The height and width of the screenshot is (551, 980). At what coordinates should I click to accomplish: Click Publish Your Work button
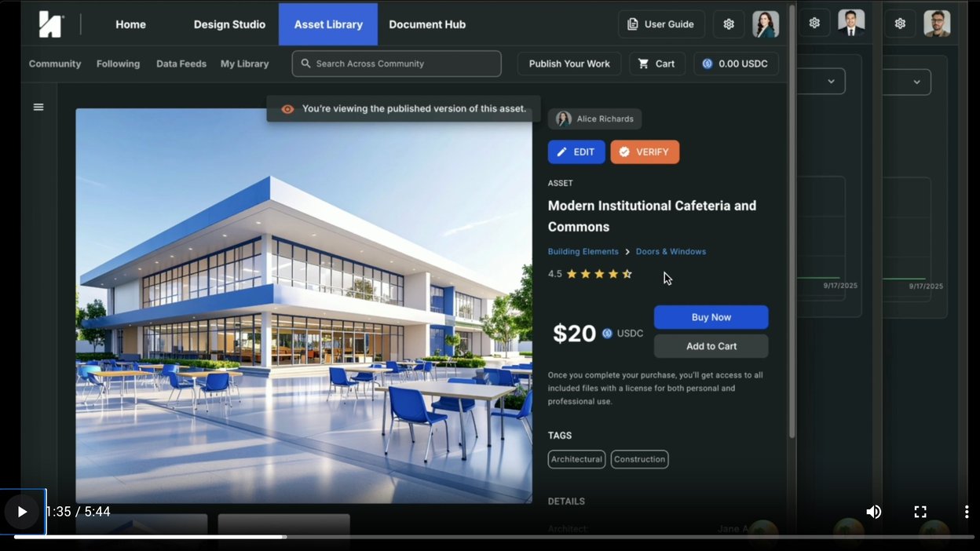pyautogui.click(x=569, y=64)
